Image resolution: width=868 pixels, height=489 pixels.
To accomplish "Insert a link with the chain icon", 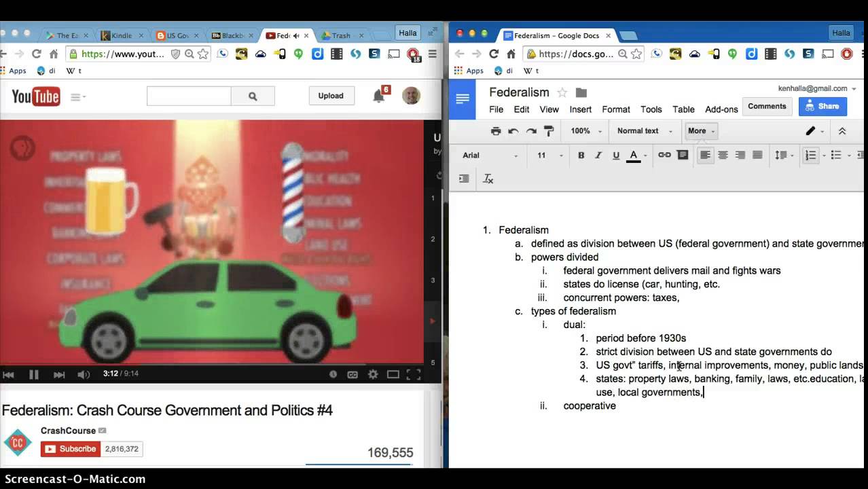I will [x=664, y=155].
